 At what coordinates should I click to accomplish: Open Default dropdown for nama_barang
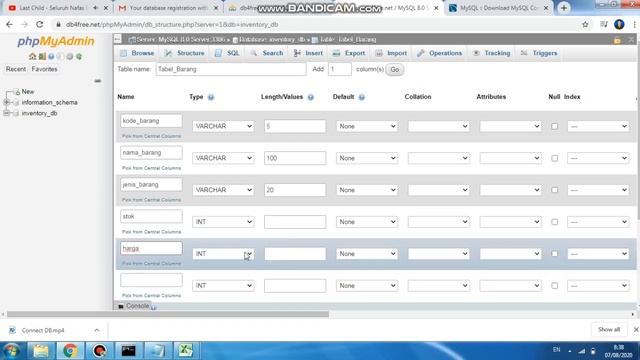coord(367,158)
